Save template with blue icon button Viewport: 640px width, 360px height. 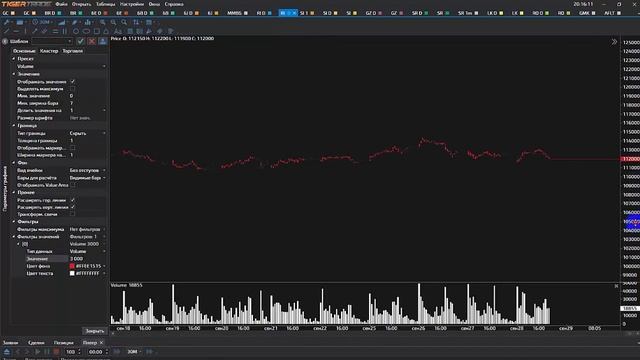pos(102,41)
